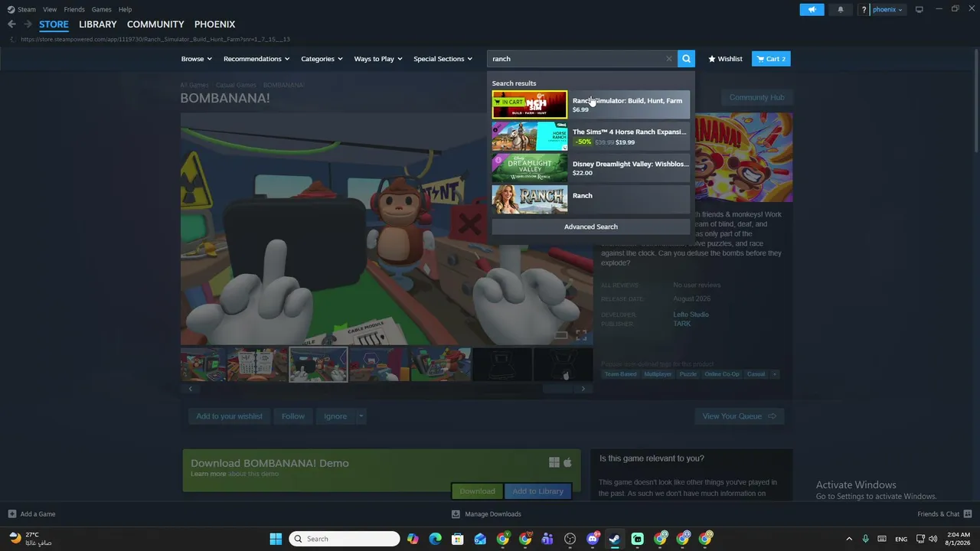This screenshot has height=551, width=980.
Task: Expand the Categories dropdown
Action: 322,59
